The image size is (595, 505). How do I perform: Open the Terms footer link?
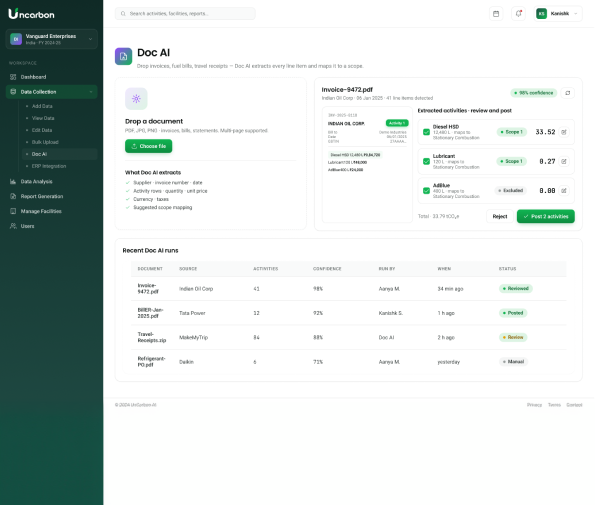[x=554, y=405]
